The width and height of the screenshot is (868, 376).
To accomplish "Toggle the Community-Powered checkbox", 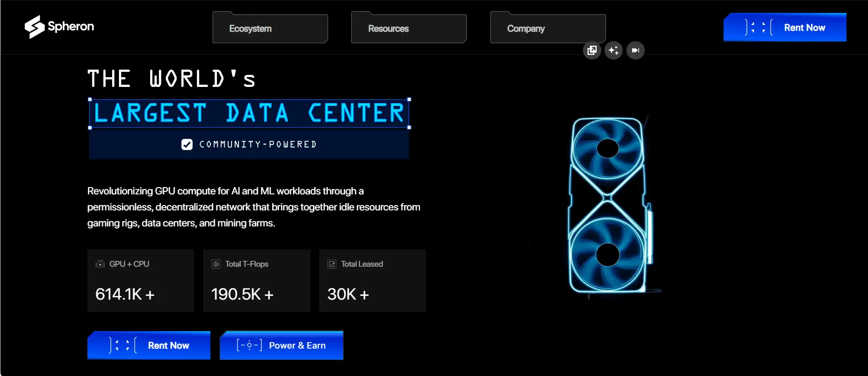I will pos(187,145).
